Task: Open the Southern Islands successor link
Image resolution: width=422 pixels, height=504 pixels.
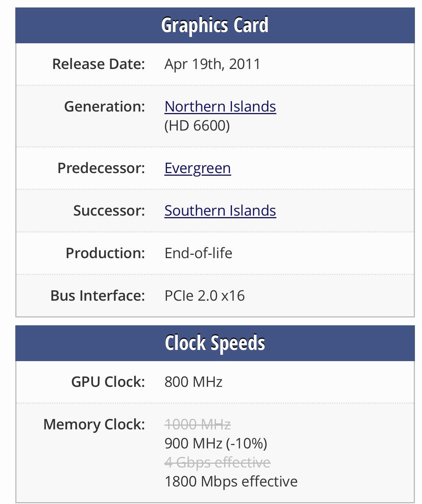Action: click(220, 210)
